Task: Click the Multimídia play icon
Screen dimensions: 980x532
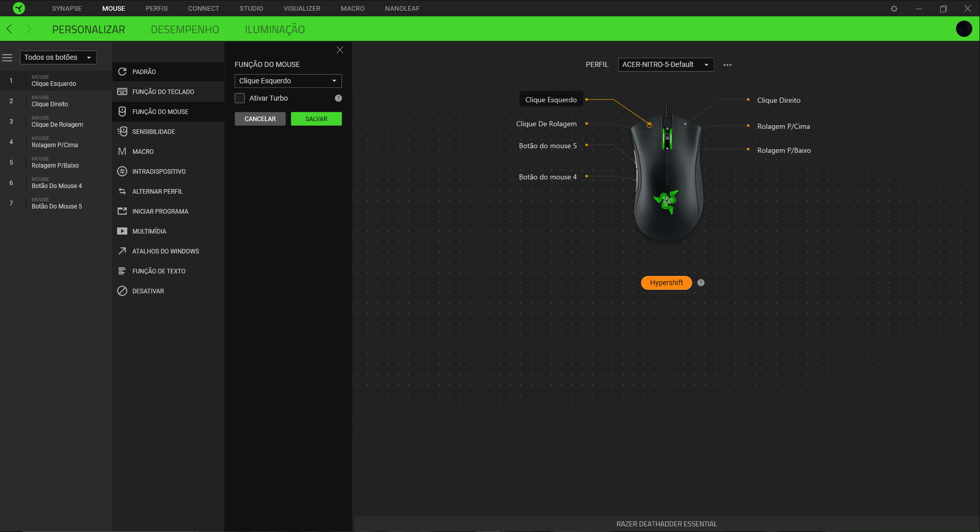Action: pos(122,231)
